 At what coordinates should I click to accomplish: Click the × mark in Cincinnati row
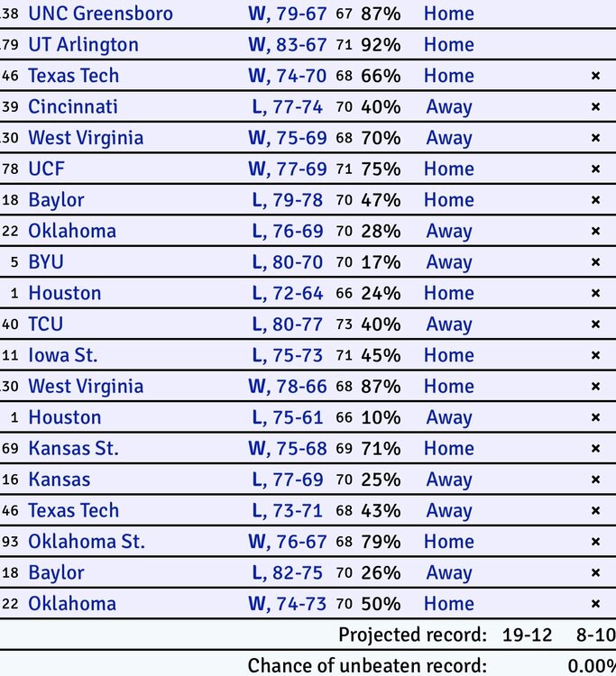click(x=595, y=107)
